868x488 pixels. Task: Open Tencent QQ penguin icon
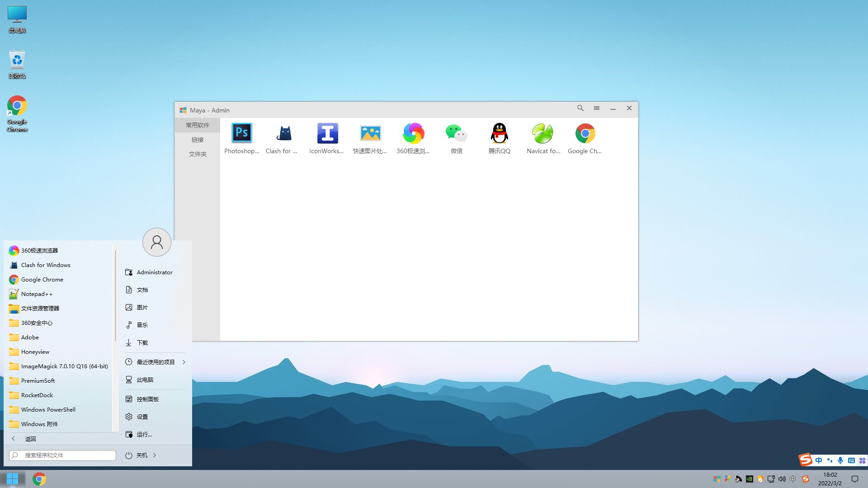pos(499,133)
